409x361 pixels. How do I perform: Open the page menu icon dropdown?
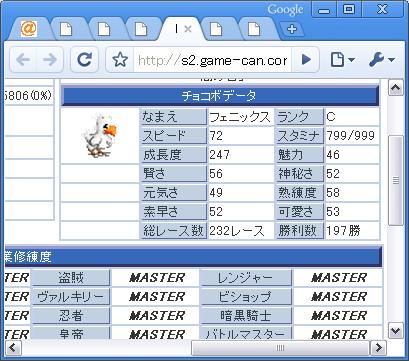(342, 60)
